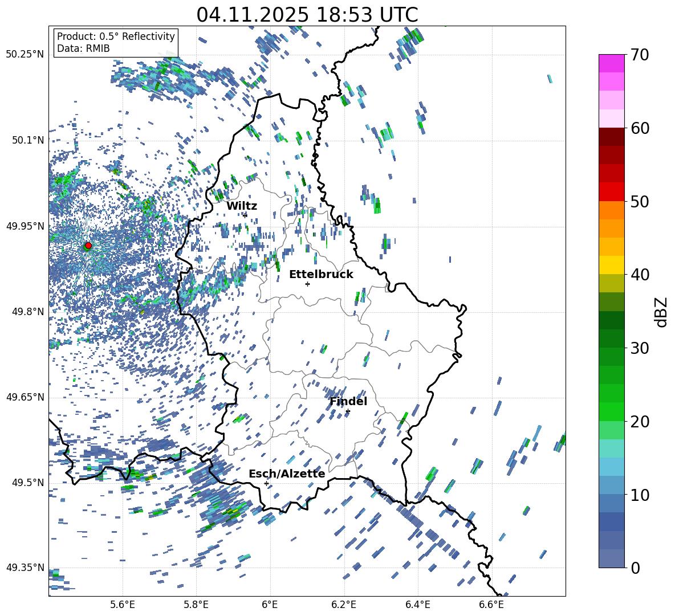This screenshot has width=675, height=616.
Task: Click the magenta top colorbar segment
Action: [x=611, y=63]
